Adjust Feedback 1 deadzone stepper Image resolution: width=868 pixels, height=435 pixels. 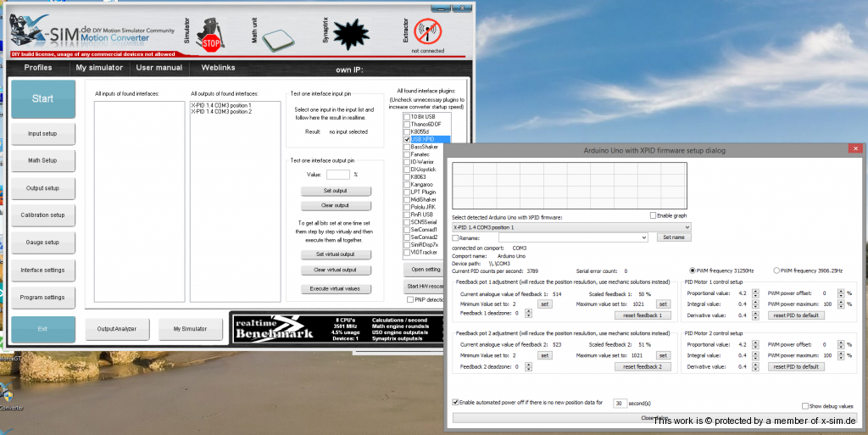(528, 313)
